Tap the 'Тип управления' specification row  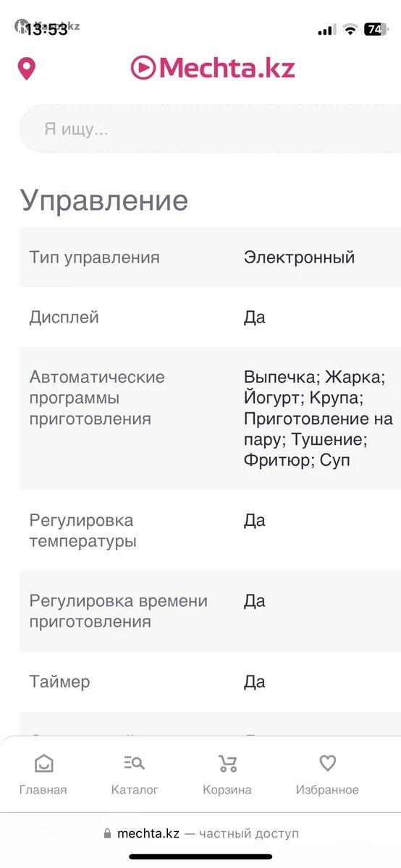(210, 258)
